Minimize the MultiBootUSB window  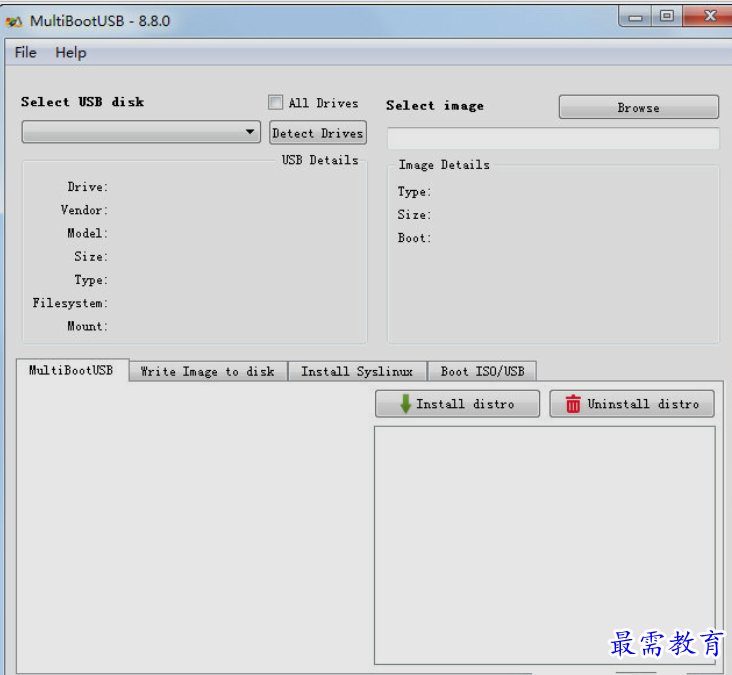pos(635,17)
